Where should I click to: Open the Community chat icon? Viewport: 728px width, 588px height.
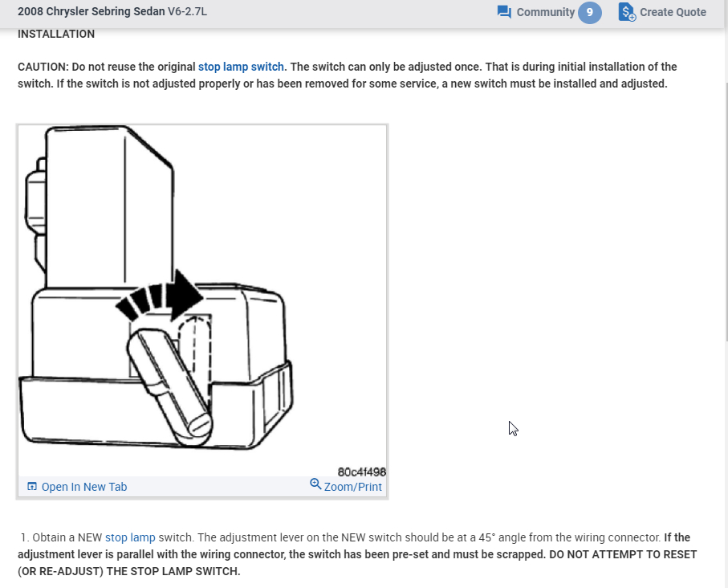(x=504, y=12)
